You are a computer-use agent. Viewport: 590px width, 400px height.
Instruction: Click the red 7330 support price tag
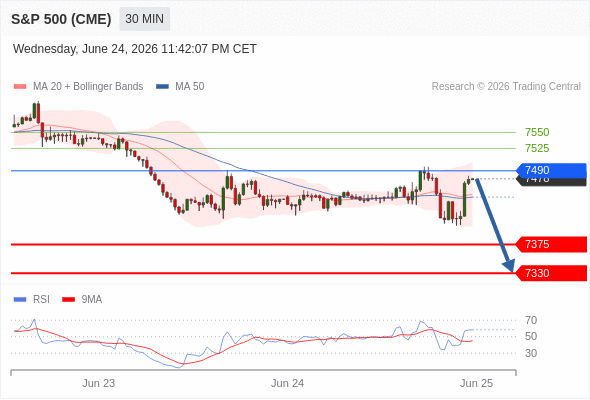point(552,273)
